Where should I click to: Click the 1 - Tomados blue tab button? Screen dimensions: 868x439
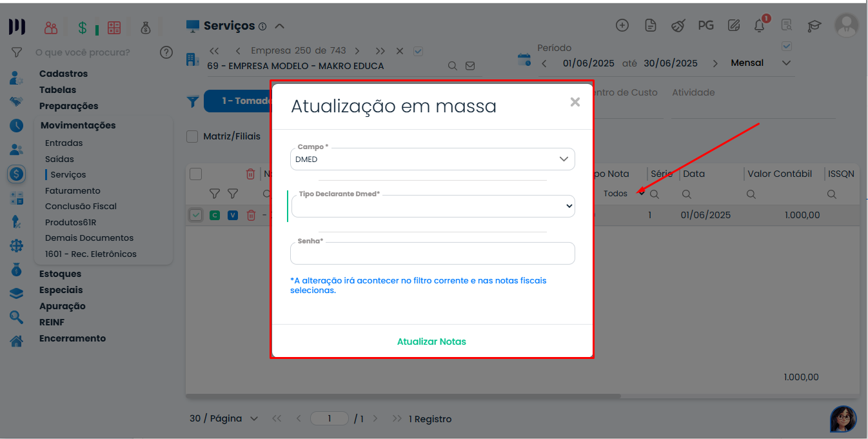coord(237,101)
